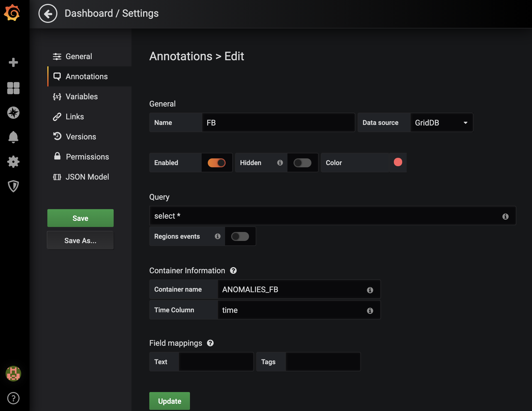This screenshot has height=411, width=532.
Task: Click help icon beside Container Information
Action: (233, 270)
